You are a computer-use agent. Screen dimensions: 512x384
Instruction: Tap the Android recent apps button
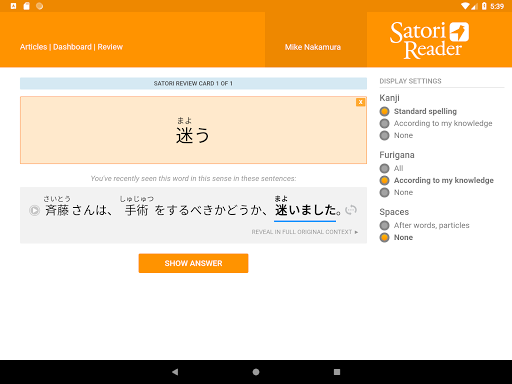tap(337, 372)
